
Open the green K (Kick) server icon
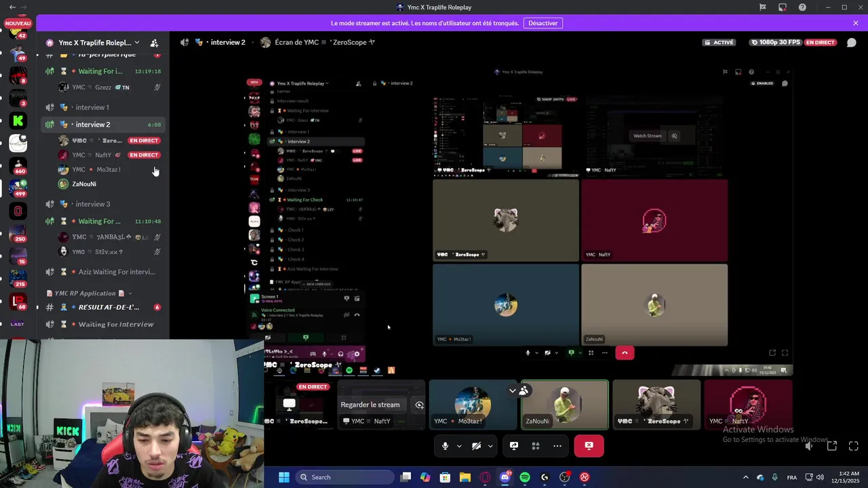click(x=18, y=121)
